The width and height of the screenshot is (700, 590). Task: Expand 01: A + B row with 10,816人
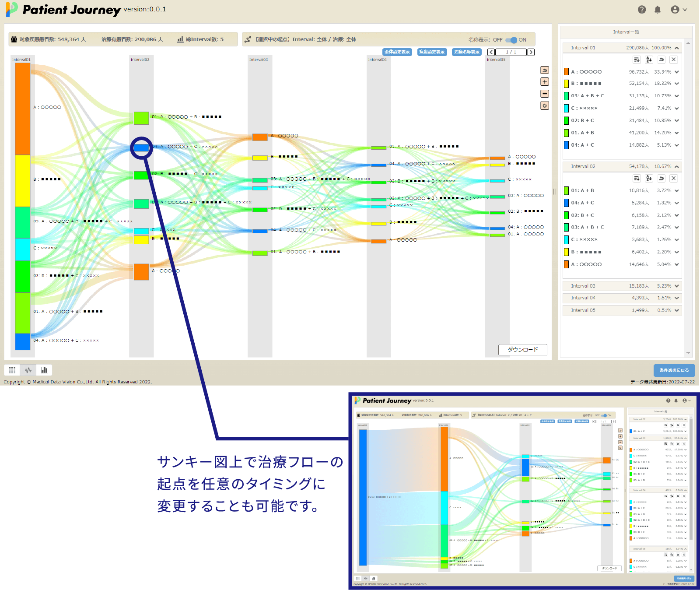(677, 190)
